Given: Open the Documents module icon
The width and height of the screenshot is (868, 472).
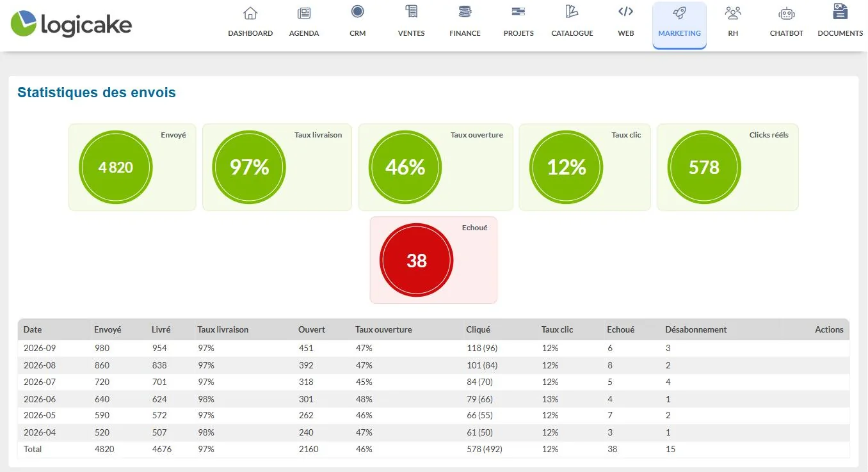Looking at the screenshot, I should 840,12.
